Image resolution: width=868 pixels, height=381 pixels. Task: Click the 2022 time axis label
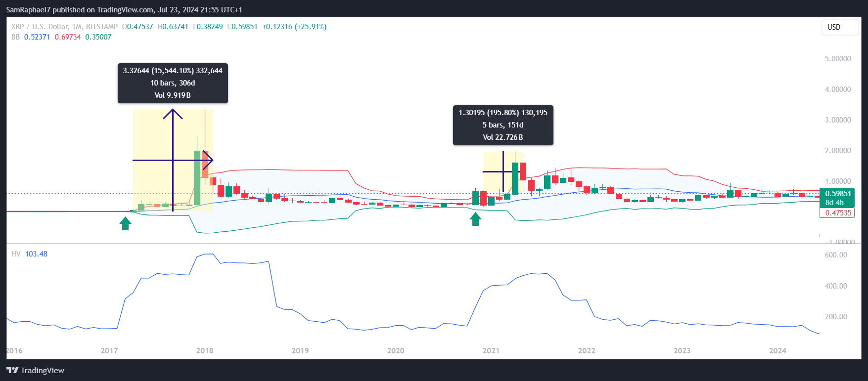click(x=587, y=351)
